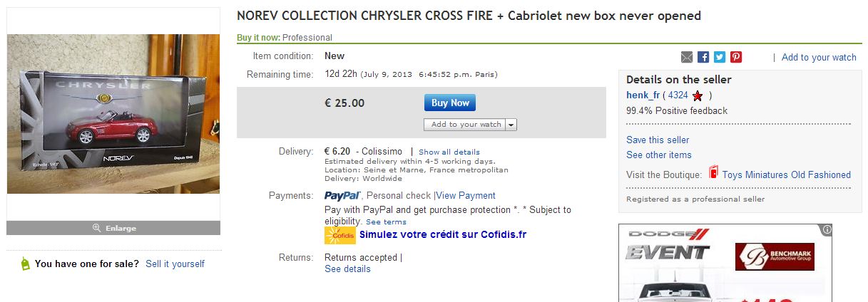The image size is (868, 302).
Task: Share listing via Facebook icon
Action: pyautogui.click(x=703, y=57)
